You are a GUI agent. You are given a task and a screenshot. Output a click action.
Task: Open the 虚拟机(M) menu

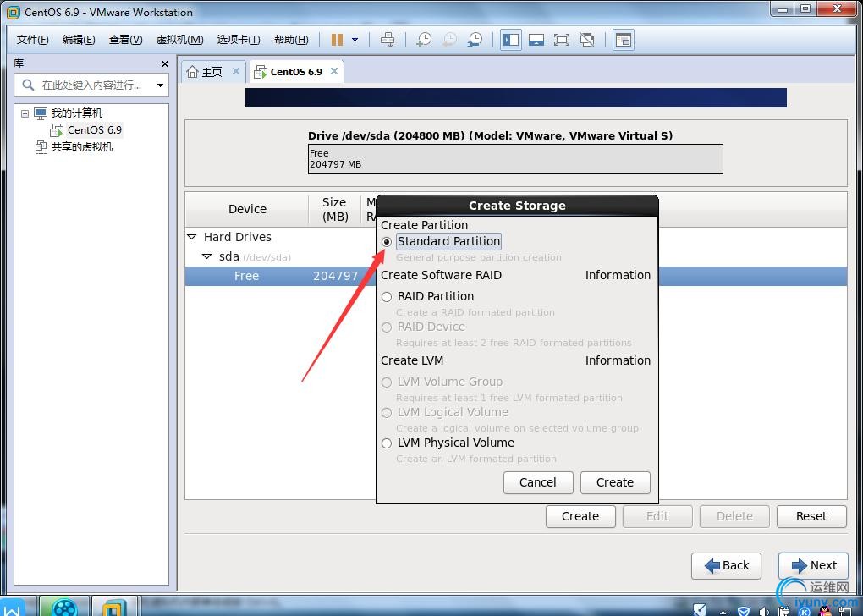pyautogui.click(x=180, y=40)
